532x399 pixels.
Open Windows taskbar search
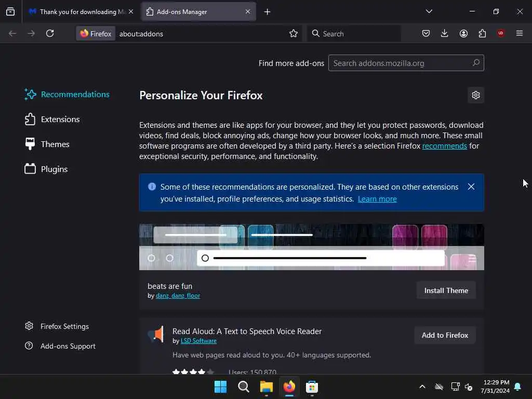[243, 387]
